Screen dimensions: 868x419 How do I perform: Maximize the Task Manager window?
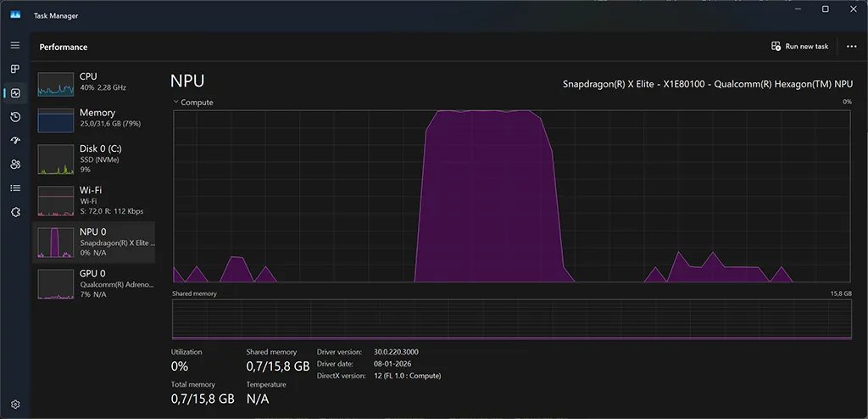[825, 8]
